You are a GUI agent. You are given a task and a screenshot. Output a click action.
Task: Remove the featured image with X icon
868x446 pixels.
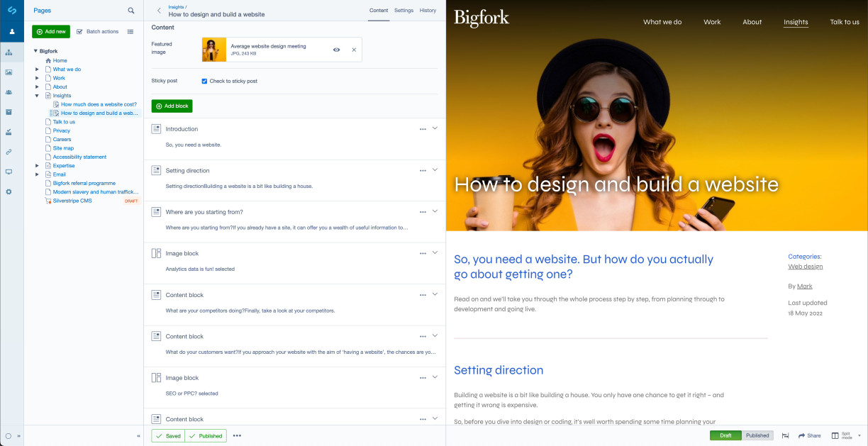click(354, 50)
